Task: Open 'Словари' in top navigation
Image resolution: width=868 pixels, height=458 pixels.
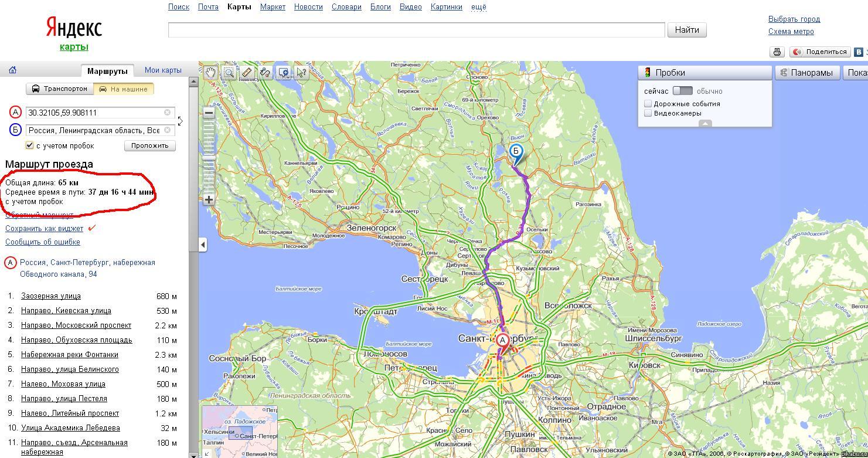Action: coord(346,7)
